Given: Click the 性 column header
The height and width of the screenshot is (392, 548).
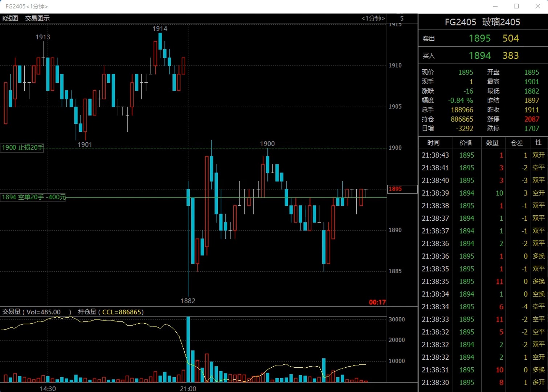Looking at the screenshot, I should click(539, 143).
